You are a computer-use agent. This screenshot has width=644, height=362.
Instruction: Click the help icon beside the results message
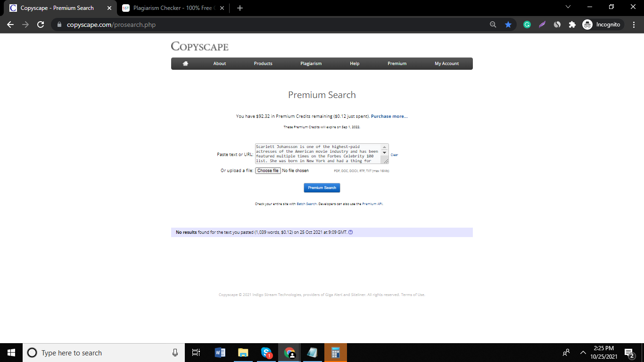coord(350,232)
